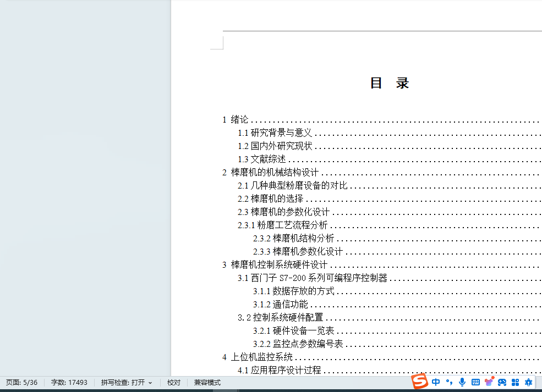Click TOC entry 2.1 几种典型粉磨设备的对比
542x392 pixels.
pos(292,185)
